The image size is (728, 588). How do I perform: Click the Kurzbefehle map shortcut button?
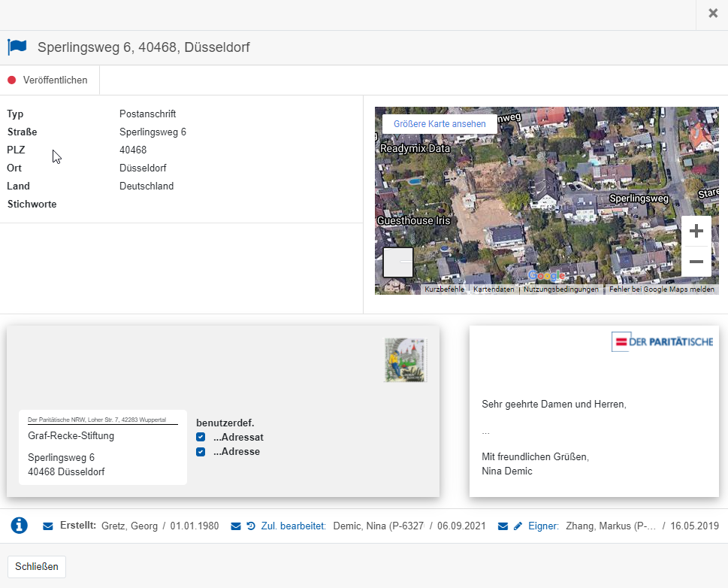tap(444, 289)
